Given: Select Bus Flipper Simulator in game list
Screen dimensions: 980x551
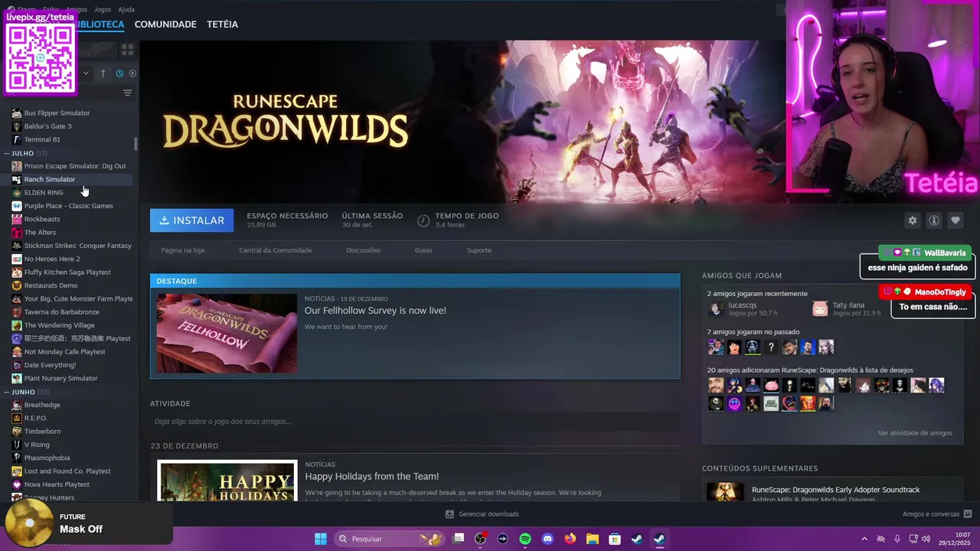Looking at the screenshot, I should (x=57, y=113).
